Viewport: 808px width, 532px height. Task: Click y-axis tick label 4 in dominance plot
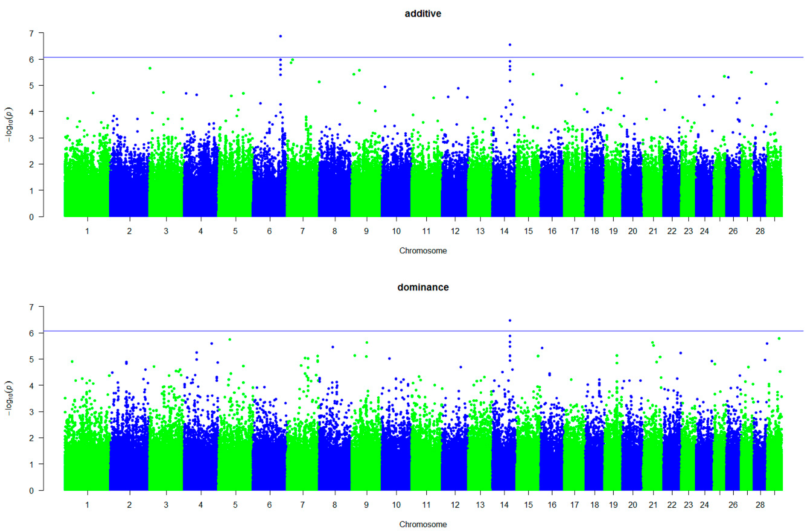[x=32, y=386]
